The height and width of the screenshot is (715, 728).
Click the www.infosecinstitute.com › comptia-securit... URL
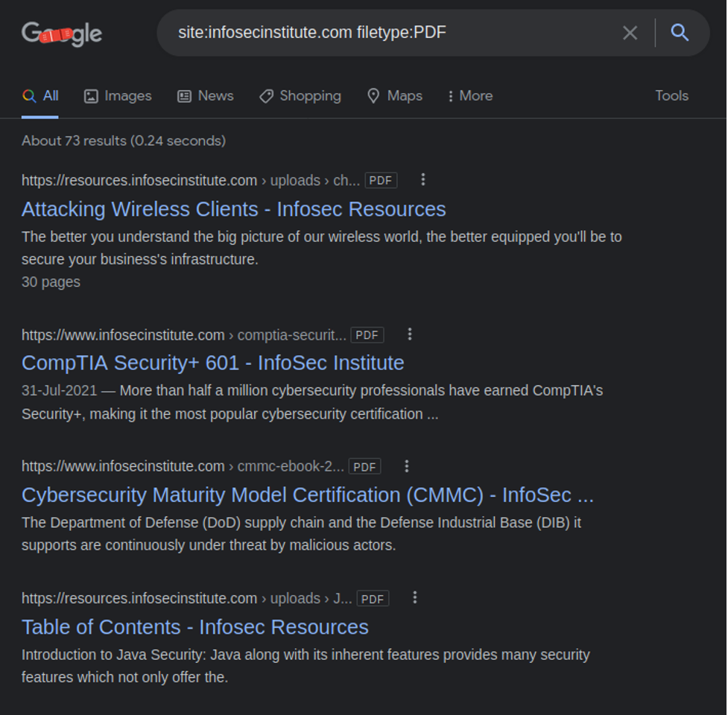(x=184, y=335)
